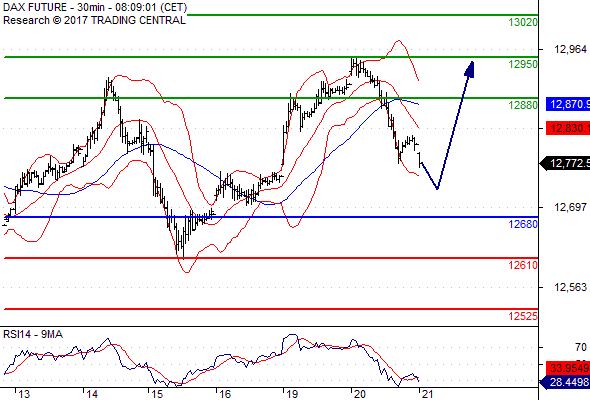Click the blue 12,870.9 moving average tag
Screen dimensions: 590x400
click(568, 104)
